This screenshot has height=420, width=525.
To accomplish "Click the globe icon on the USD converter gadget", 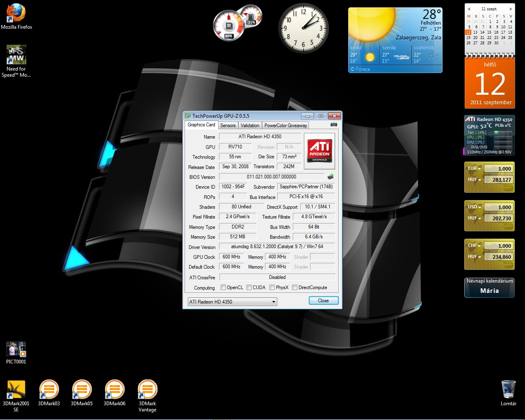I will 508,227.
